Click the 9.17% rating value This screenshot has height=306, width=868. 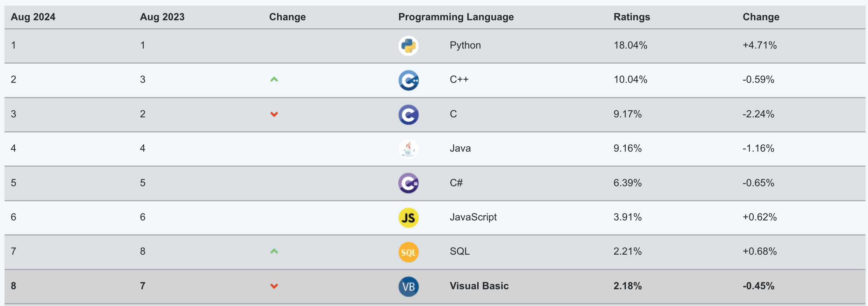tap(628, 114)
